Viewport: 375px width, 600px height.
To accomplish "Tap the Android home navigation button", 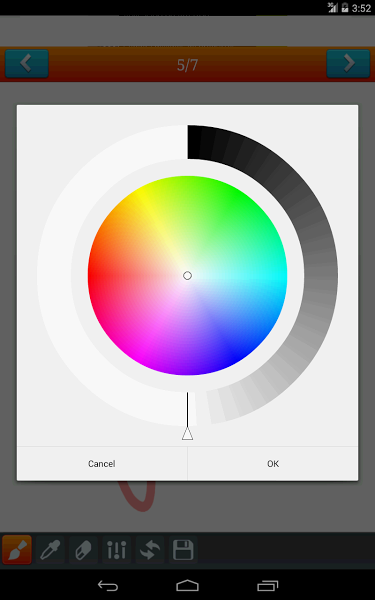I will [x=188, y=585].
